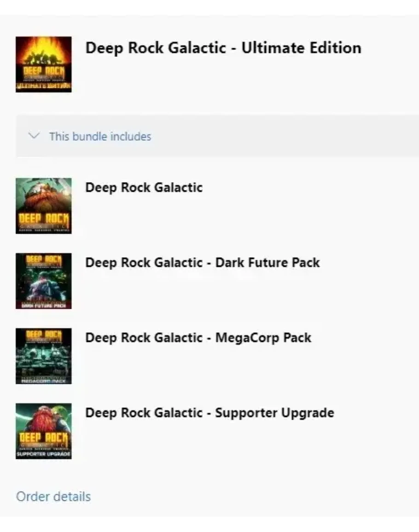Image resolution: width=419 pixels, height=532 pixels.
Task: Select the Dark Future Pack cover image
Action: (43, 281)
